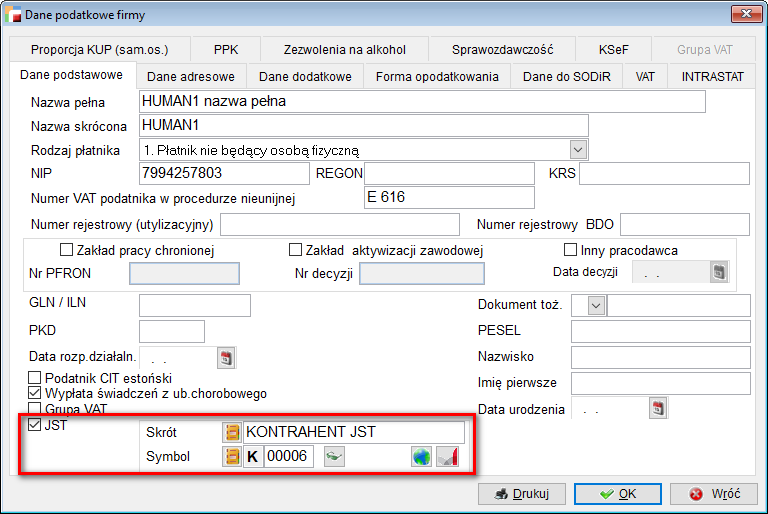
Task: Switch to the KSeF tab
Action: tap(613, 49)
